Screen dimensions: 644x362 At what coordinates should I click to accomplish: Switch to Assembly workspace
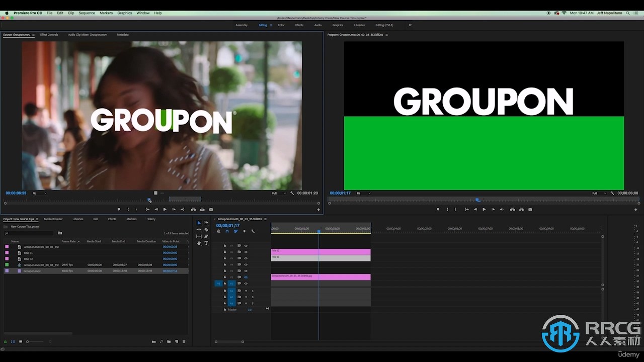pos(242,25)
